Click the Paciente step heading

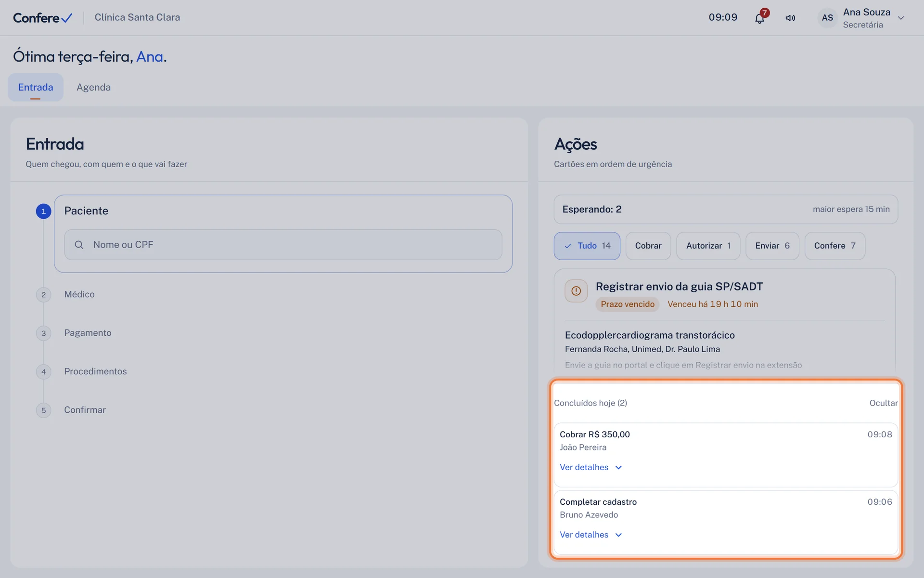(x=86, y=211)
